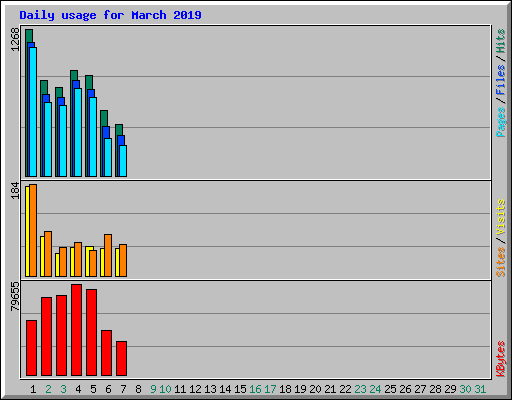Click day 20 on the x-axis

[315, 389]
